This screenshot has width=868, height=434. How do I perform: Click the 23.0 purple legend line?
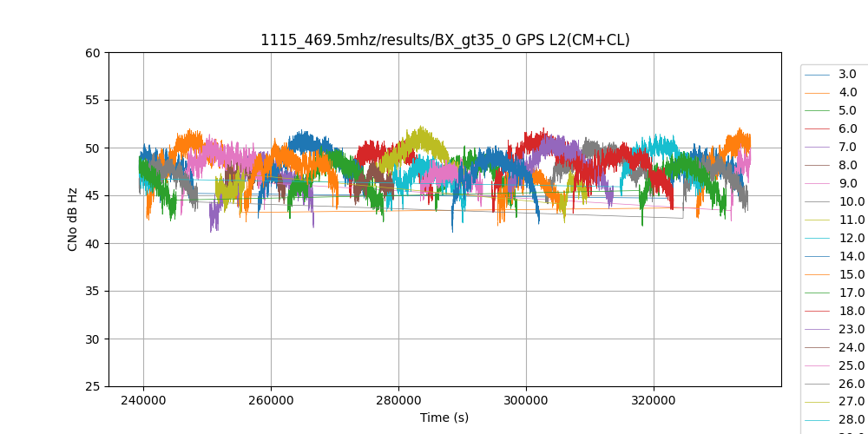819,330
